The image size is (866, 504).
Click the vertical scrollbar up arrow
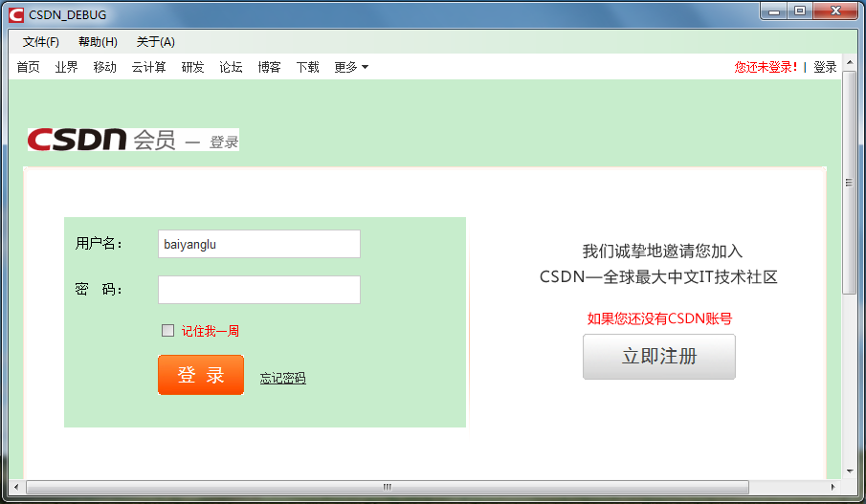point(850,62)
